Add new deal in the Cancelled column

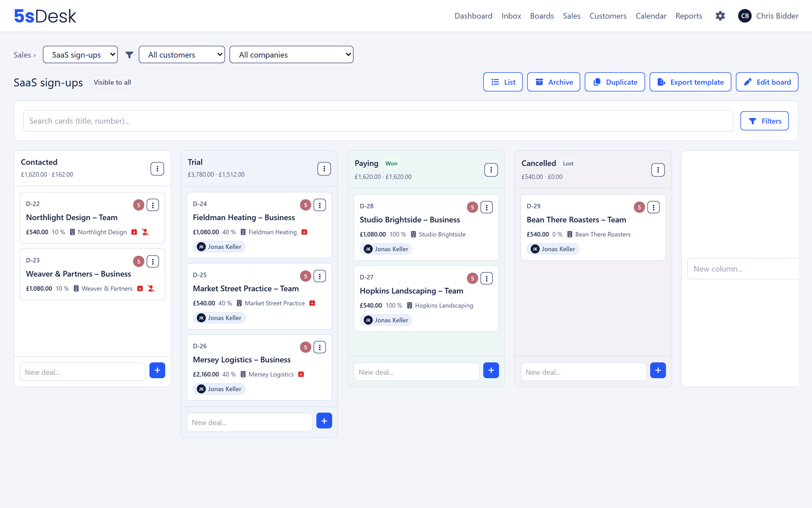(658, 370)
